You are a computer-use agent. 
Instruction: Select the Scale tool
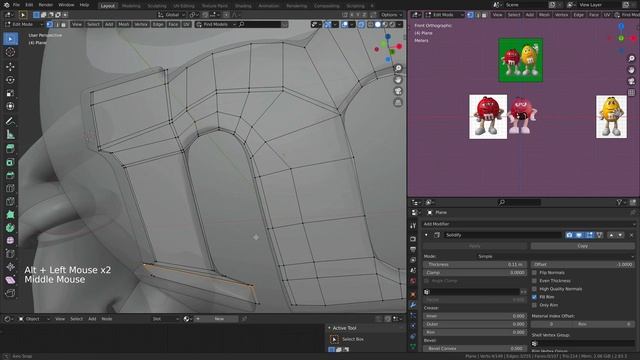[10, 93]
